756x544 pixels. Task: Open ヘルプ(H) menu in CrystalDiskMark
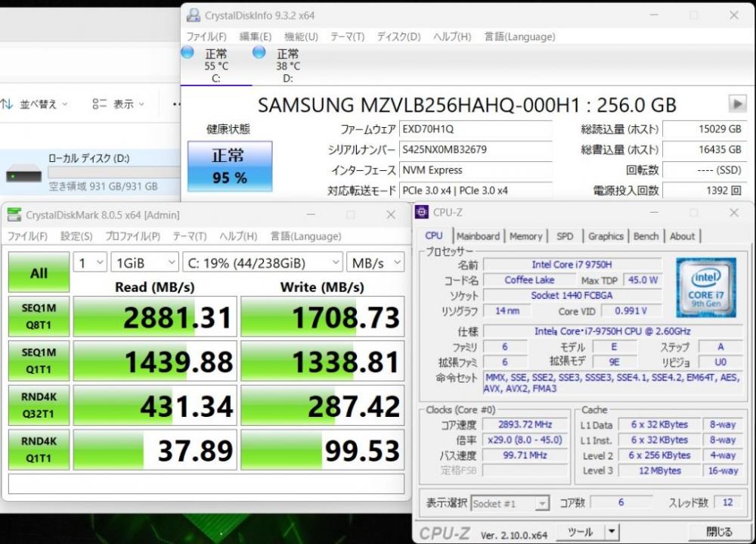(x=238, y=236)
